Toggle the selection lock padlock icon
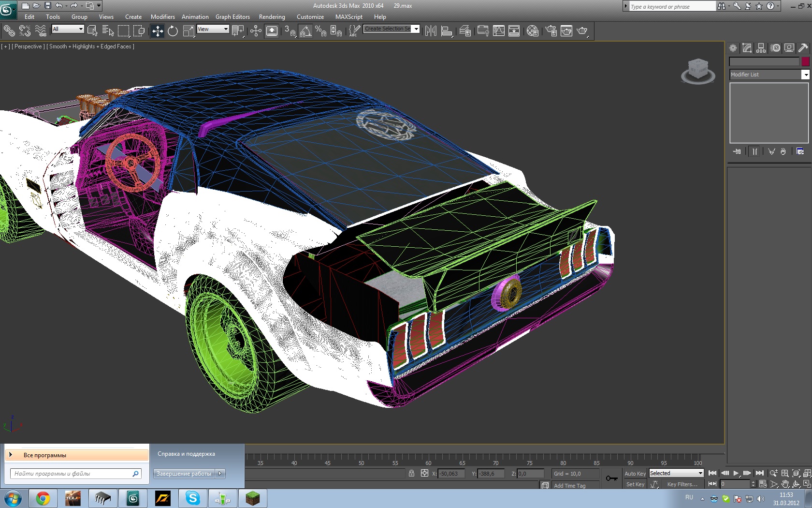812x508 pixels. tap(411, 474)
